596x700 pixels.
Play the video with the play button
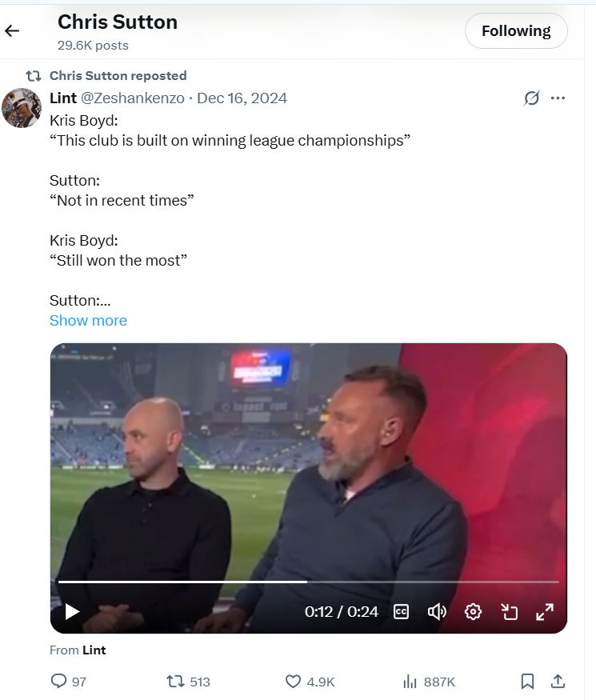pyautogui.click(x=72, y=611)
